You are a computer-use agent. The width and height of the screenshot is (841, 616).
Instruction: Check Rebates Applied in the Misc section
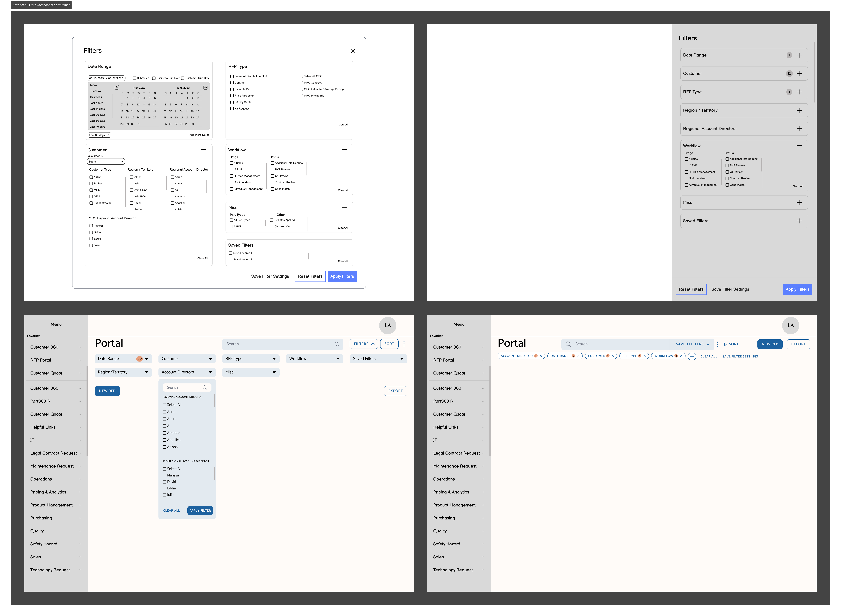(272, 220)
